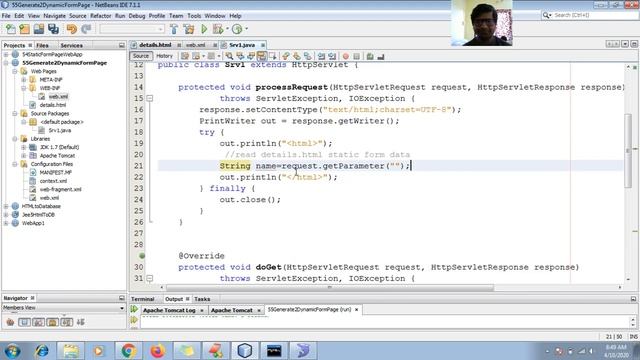
Task: Click the Next Bookmark editor icon
Action: [x=297, y=56]
